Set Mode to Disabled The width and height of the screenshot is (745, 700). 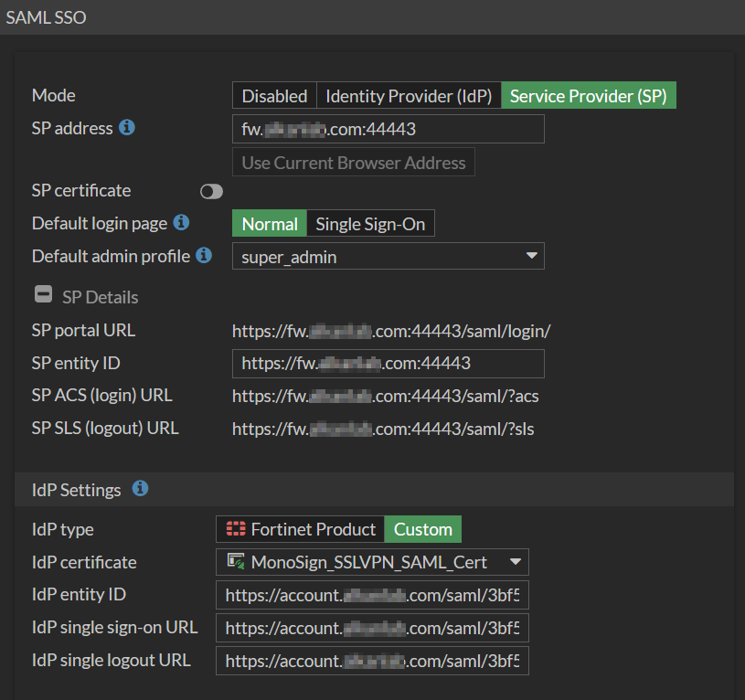(274, 96)
